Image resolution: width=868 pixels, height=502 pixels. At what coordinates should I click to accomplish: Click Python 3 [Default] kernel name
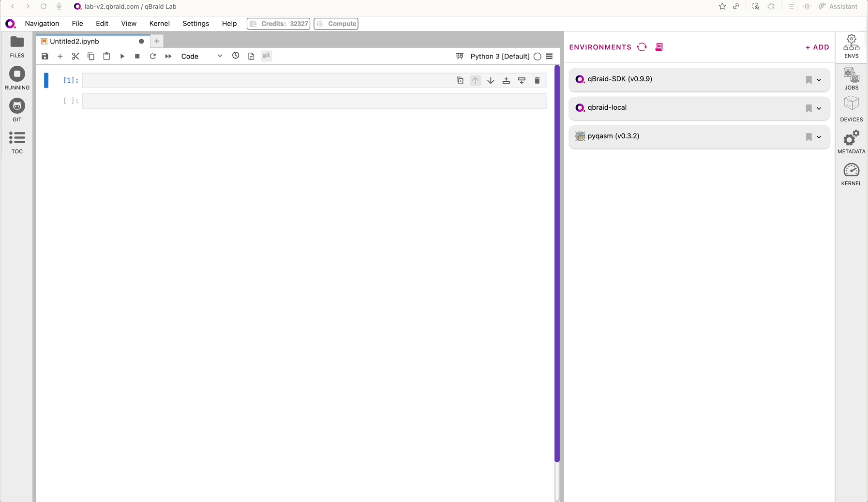(x=500, y=56)
